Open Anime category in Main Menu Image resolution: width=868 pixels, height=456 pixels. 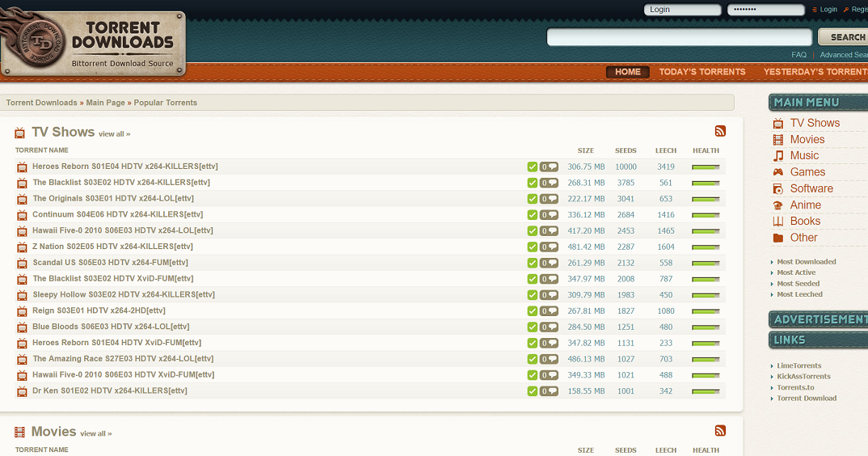point(806,205)
